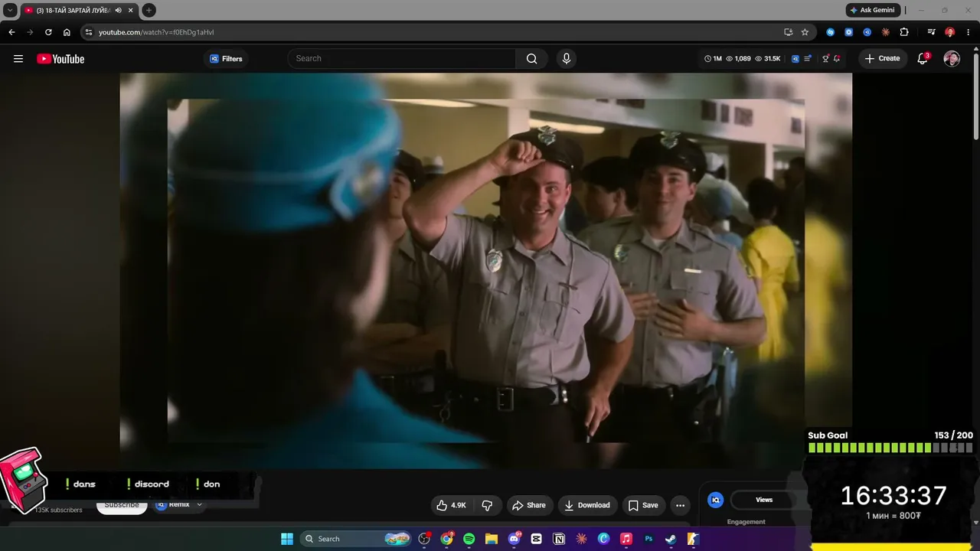Start voice search with the microphone
This screenshot has width=980, height=551.
tap(567, 59)
